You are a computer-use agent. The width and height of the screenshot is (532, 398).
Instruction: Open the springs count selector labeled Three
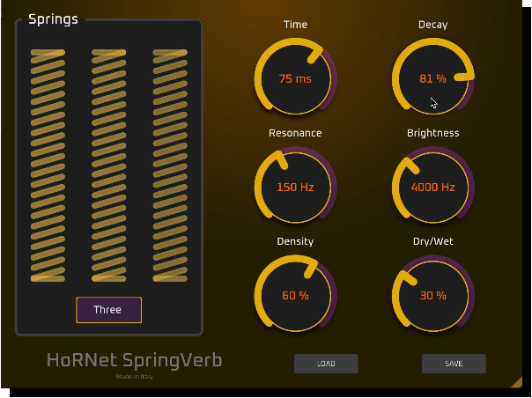point(108,310)
